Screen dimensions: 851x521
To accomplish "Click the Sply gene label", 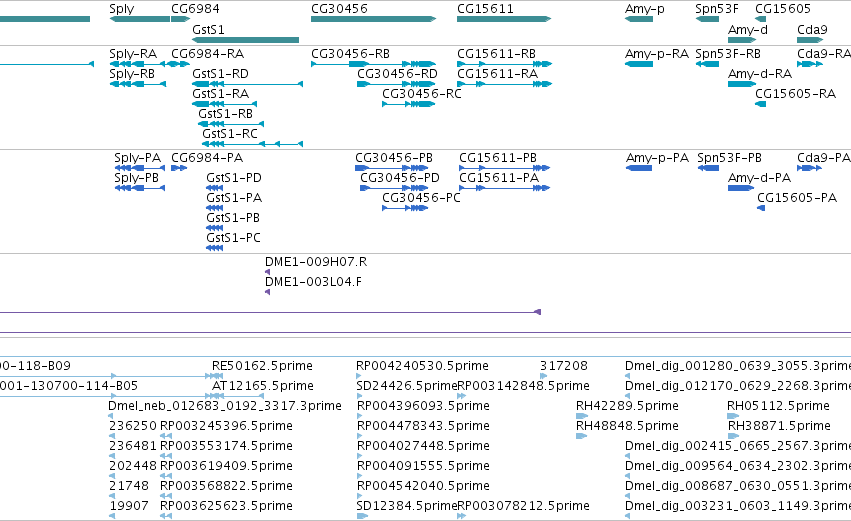I will (122, 9).
